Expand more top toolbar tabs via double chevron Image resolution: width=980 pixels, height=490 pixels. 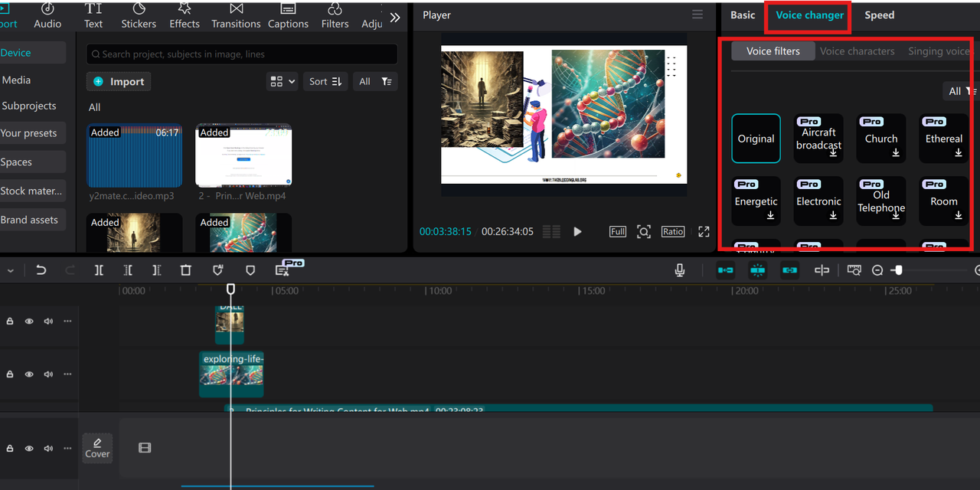(x=395, y=17)
